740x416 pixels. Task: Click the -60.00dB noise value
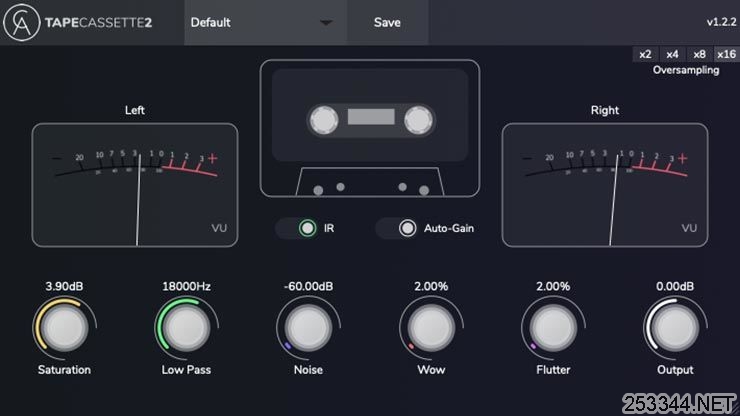(308, 287)
